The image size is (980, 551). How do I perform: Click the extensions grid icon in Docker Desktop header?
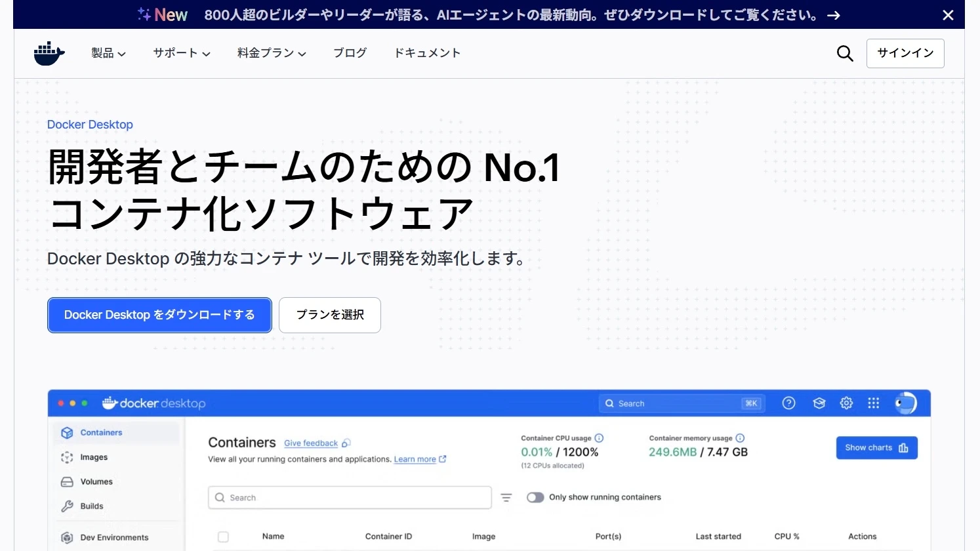click(x=873, y=403)
